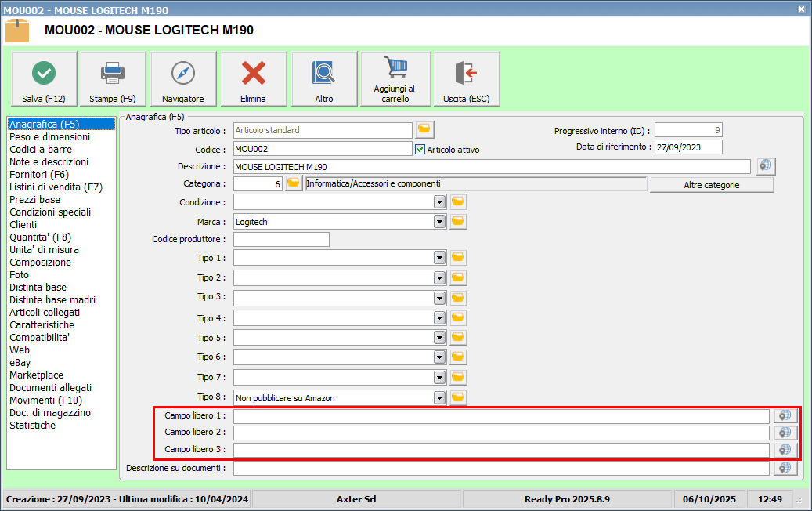
Task: Select Anagrafica (F5) in the sidebar
Action: coord(61,125)
